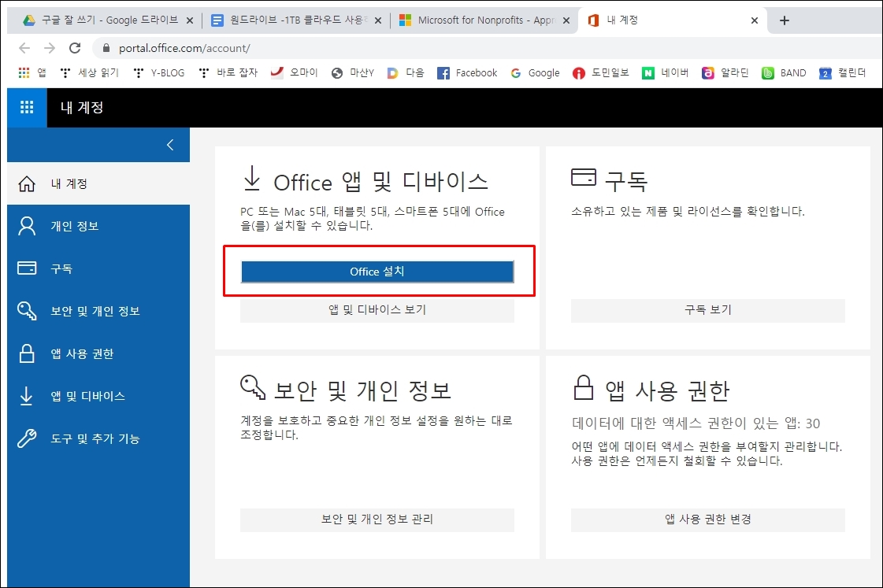883x588 pixels.
Task: Open the BAND bookmark
Action: [x=784, y=73]
